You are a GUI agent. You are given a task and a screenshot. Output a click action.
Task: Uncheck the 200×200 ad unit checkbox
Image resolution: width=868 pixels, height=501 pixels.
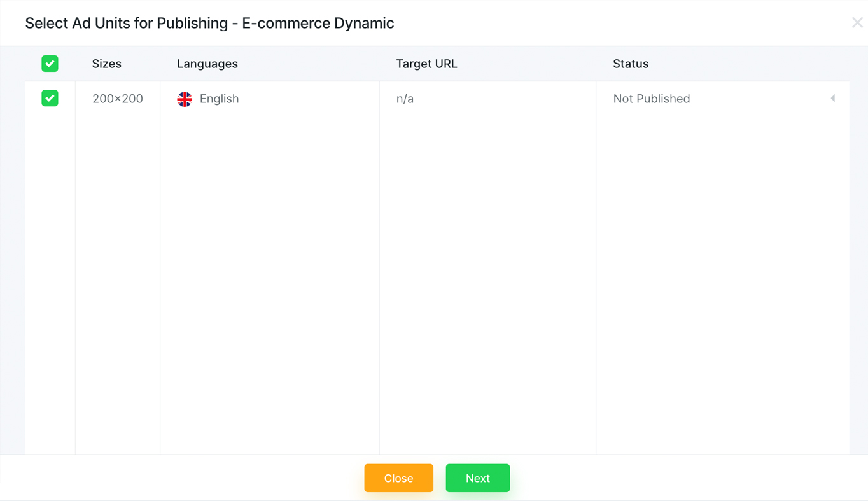pyautogui.click(x=50, y=98)
